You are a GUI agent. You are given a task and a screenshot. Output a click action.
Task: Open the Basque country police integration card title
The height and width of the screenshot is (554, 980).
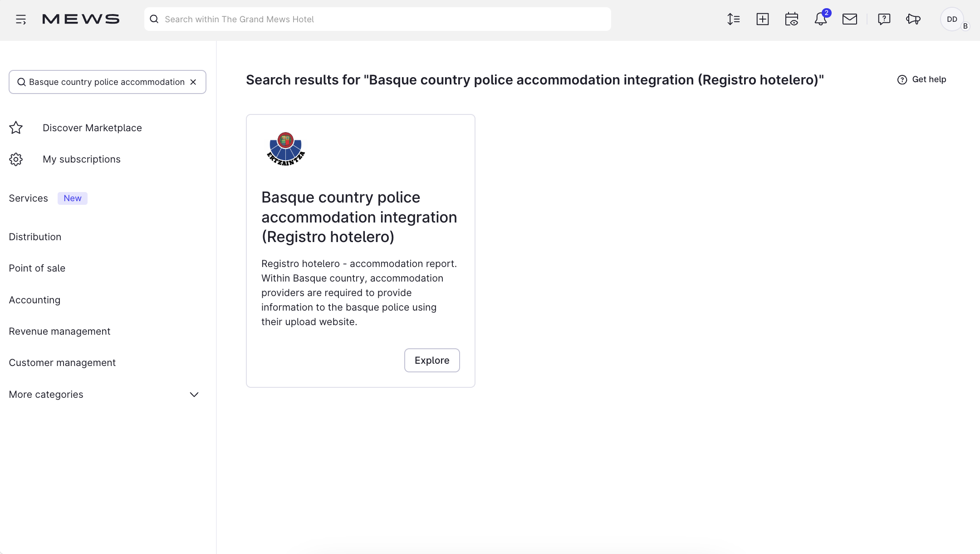359,217
